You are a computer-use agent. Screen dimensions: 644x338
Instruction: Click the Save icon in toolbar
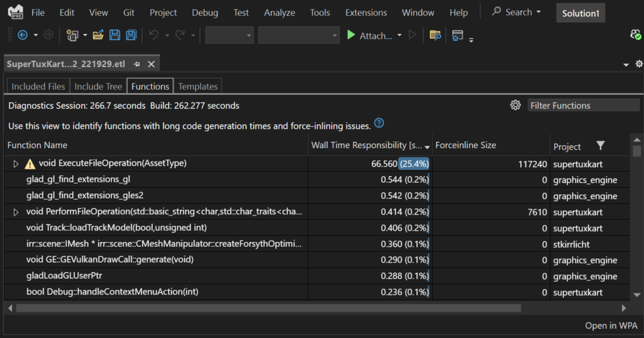coord(114,35)
